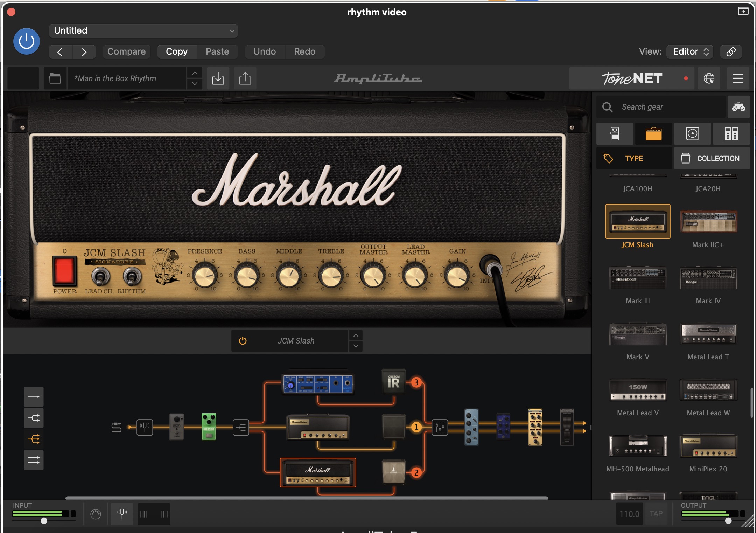Select the Metal Lead V amp thumbnail
This screenshot has width=756, height=533.
coord(638,390)
